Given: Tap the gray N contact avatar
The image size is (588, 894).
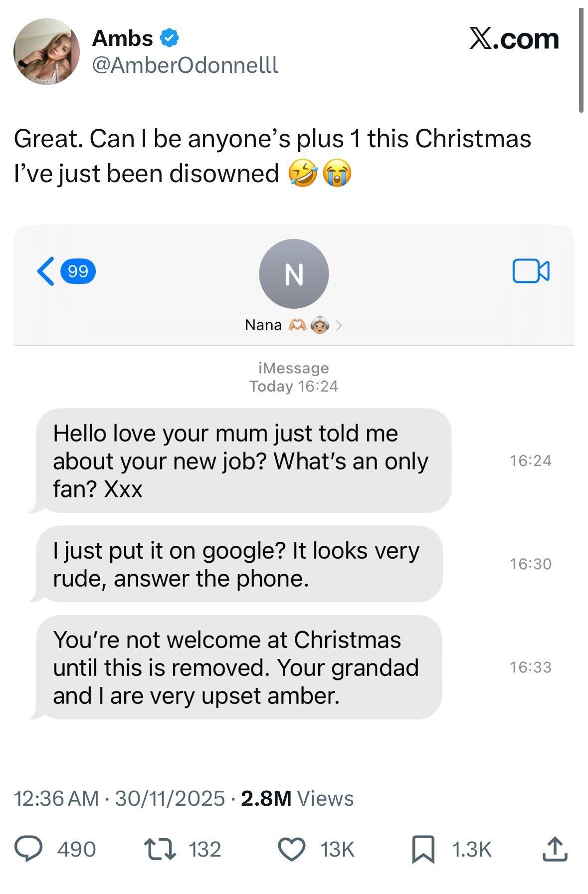Looking at the screenshot, I should 294,274.
